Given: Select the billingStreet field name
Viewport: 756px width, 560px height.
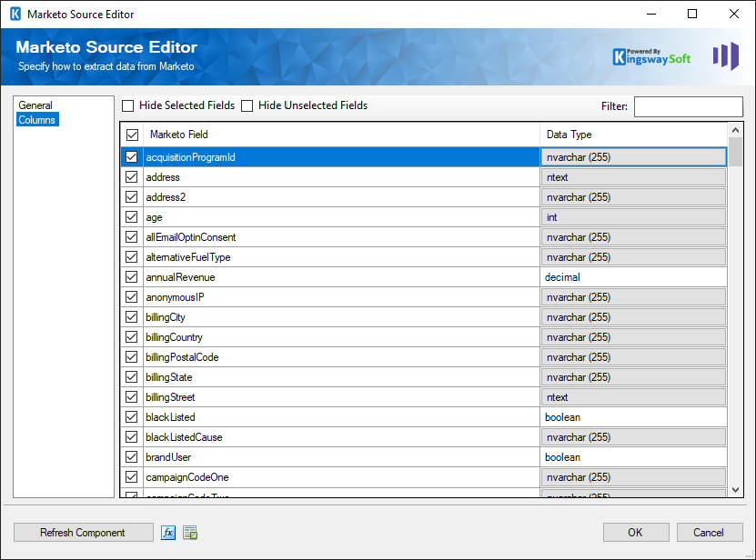Looking at the screenshot, I should coord(170,397).
